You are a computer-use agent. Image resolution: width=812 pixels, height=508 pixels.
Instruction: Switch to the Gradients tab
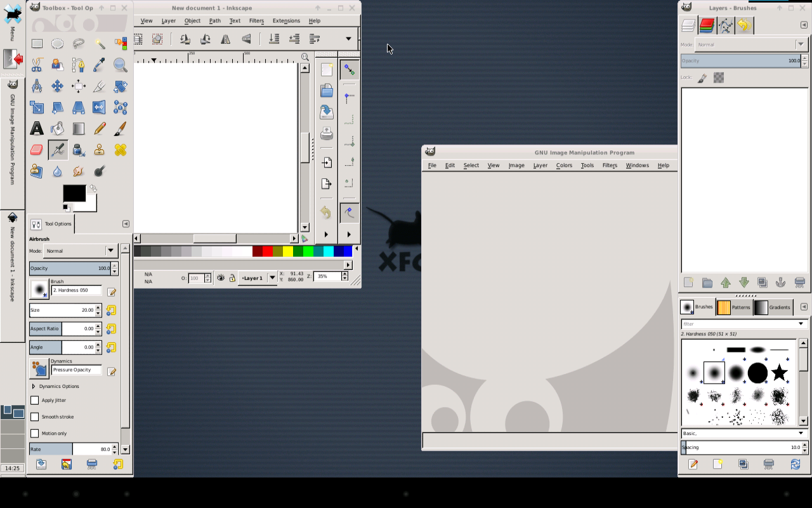(773, 307)
